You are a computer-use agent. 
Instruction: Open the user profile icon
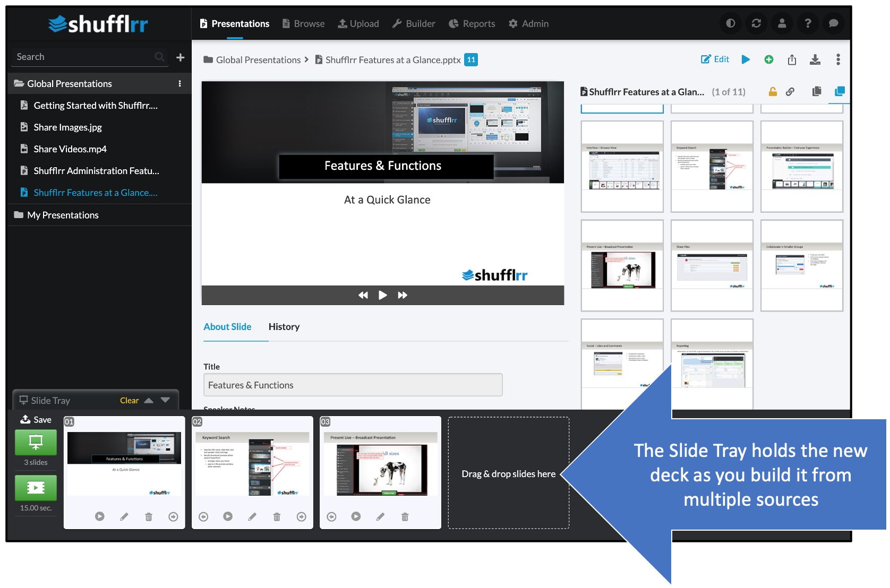click(782, 23)
